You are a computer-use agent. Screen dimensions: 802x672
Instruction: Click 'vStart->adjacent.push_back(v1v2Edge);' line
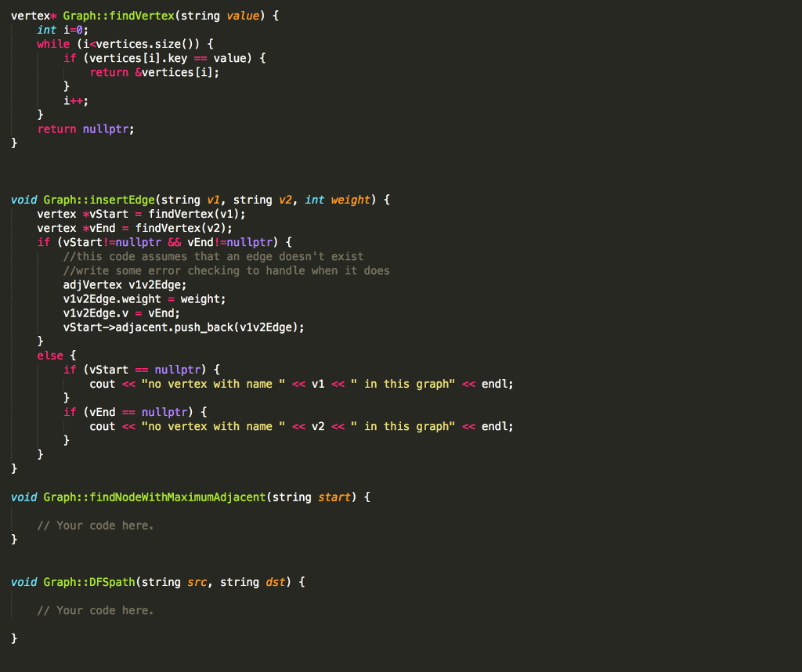coord(183,327)
